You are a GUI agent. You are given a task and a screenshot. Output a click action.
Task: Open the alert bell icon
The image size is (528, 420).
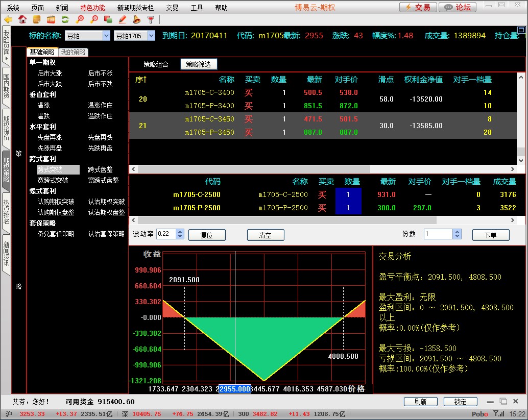[x=136, y=20]
